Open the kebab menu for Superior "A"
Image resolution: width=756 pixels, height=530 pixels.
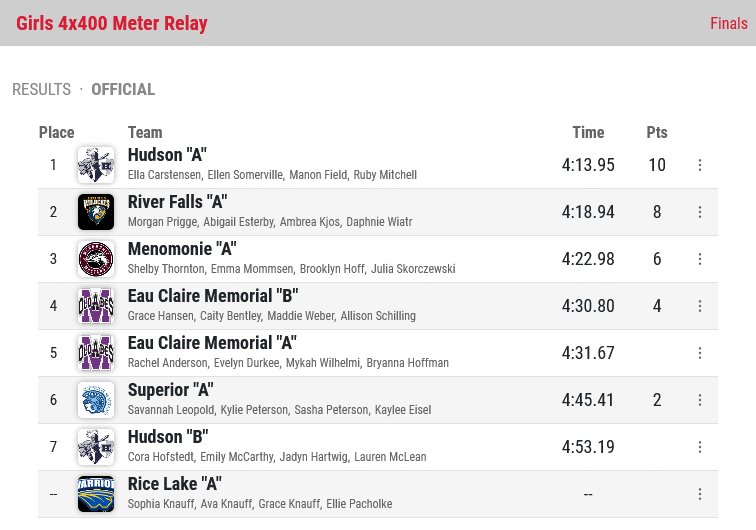(x=700, y=400)
